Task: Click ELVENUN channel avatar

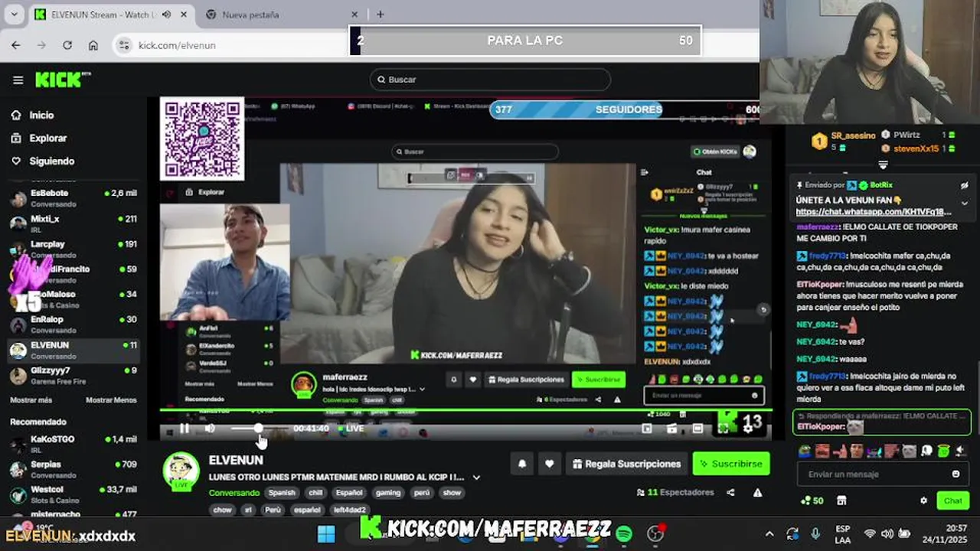Action: click(x=181, y=470)
